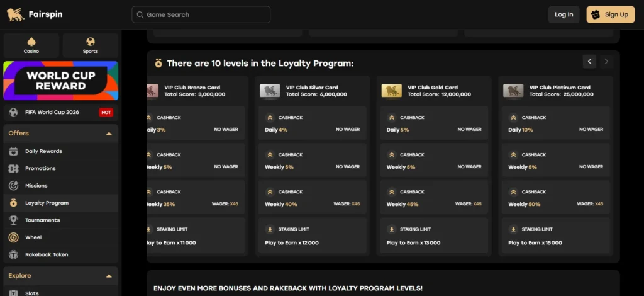Click Platinum Card Staking Limit download icon
This screenshot has width=644, height=296.
pyautogui.click(x=513, y=229)
